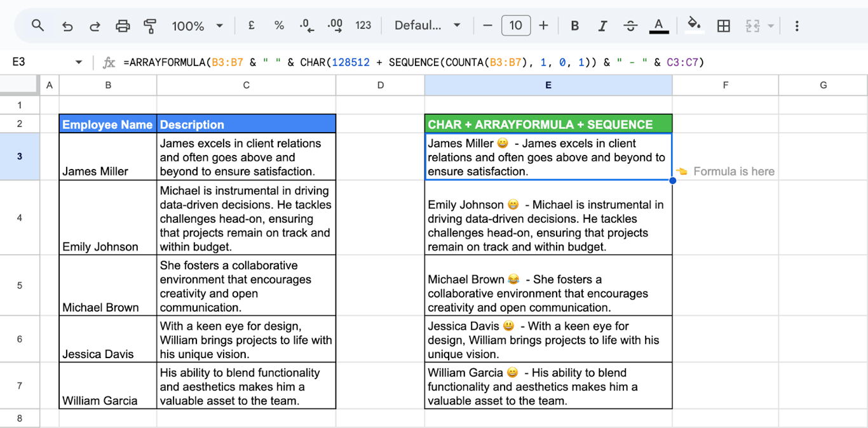Image resolution: width=868 pixels, height=428 pixels.
Task: Format as percent with the % icon
Action: [x=279, y=25]
